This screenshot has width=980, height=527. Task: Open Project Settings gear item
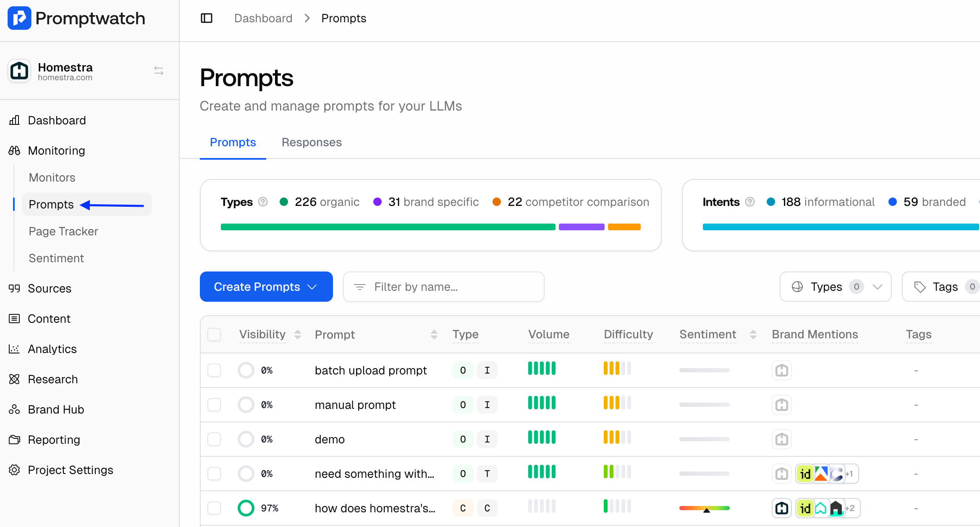point(70,470)
